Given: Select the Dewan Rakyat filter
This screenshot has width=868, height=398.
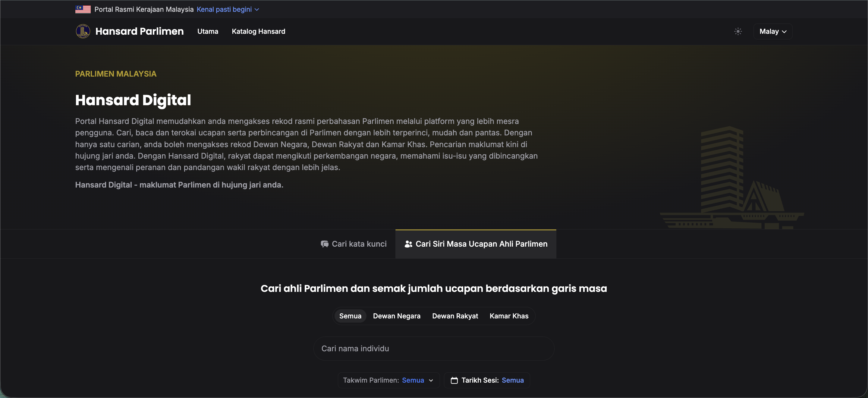Looking at the screenshot, I should (x=455, y=316).
